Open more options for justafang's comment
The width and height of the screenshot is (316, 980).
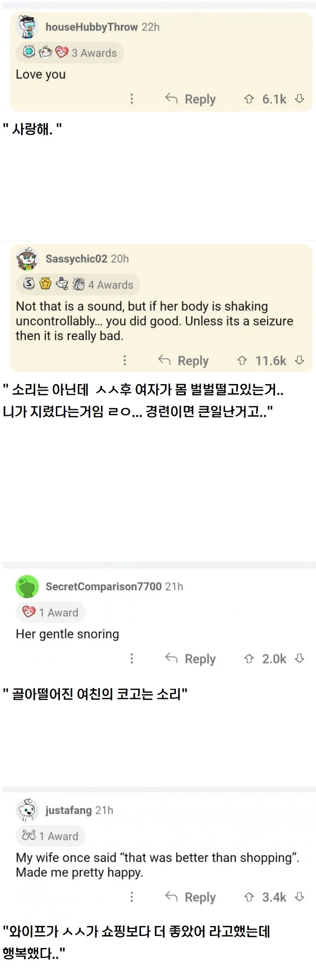(x=131, y=897)
